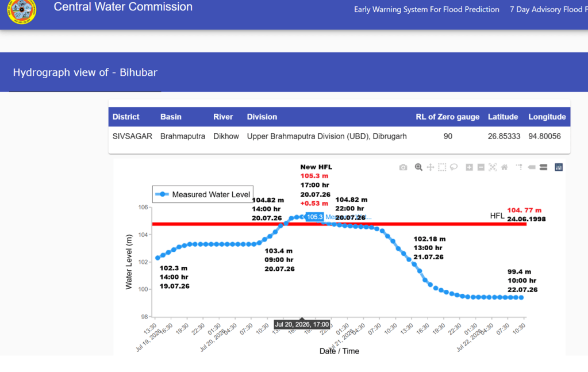Click the Zoom In plus icon

pyautogui.click(x=469, y=167)
